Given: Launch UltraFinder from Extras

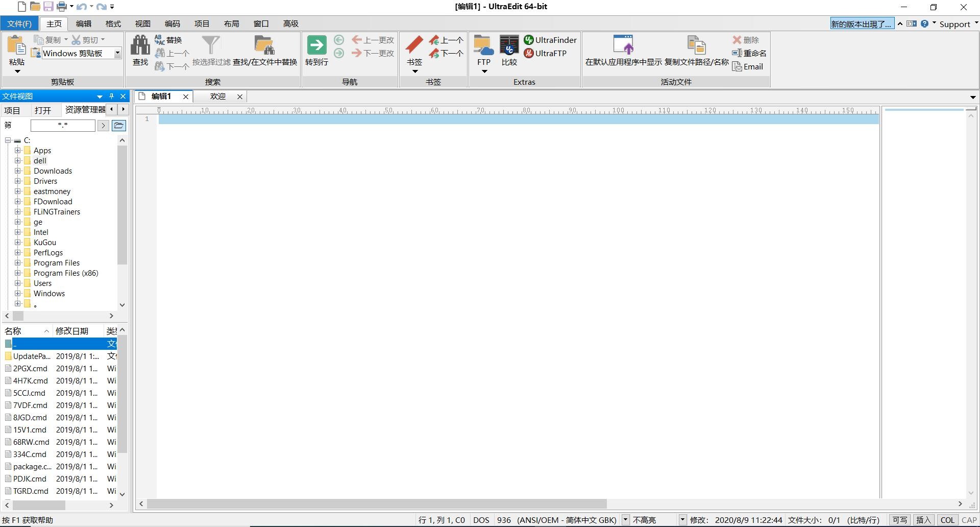Looking at the screenshot, I should (550, 40).
